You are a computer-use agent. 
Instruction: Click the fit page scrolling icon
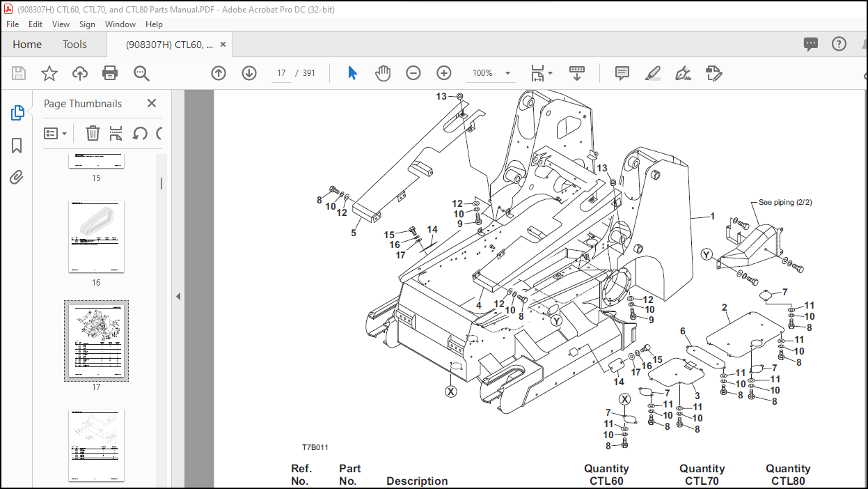[x=537, y=73]
